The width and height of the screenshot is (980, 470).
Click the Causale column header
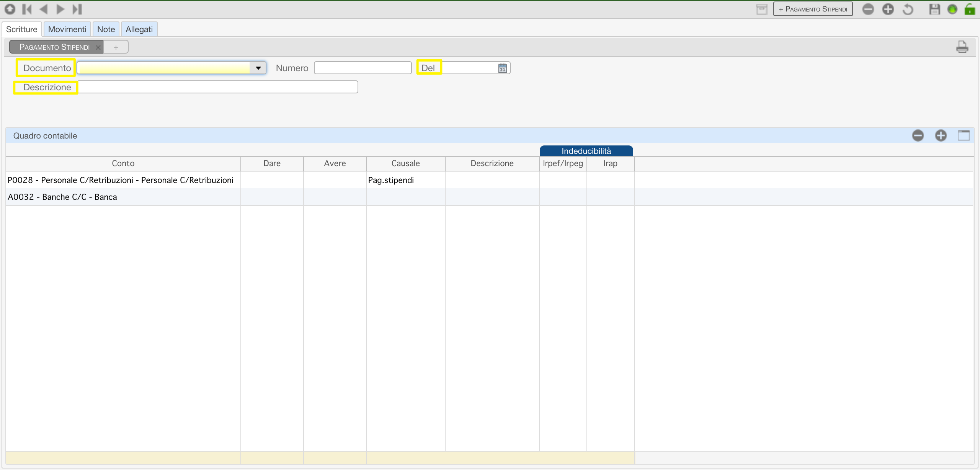tap(406, 163)
